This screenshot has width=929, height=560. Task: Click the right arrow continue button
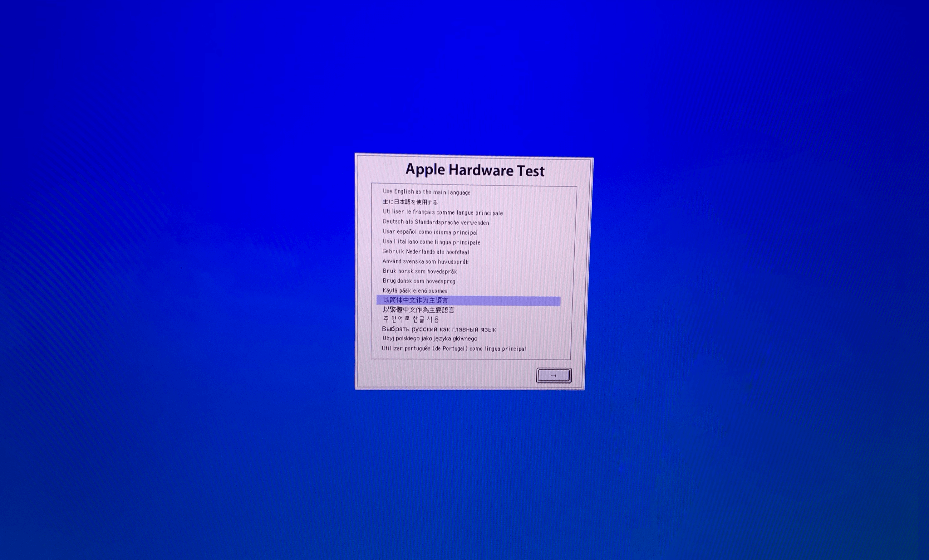pyautogui.click(x=554, y=375)
